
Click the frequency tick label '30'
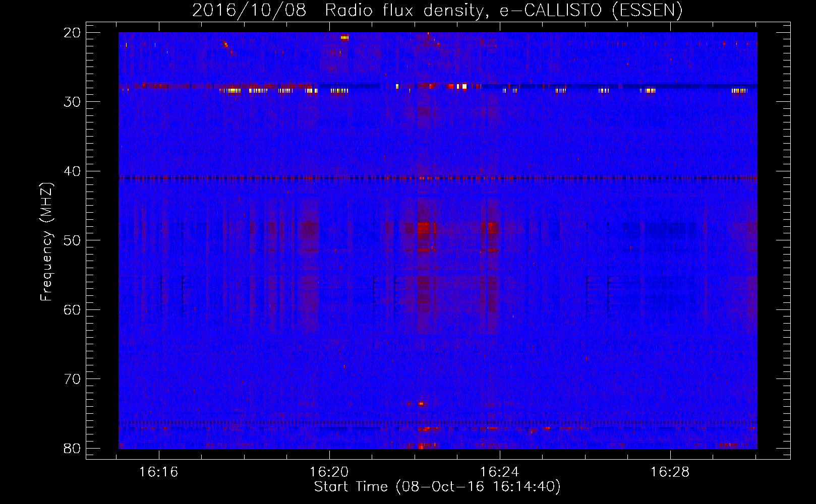[72, 102]
